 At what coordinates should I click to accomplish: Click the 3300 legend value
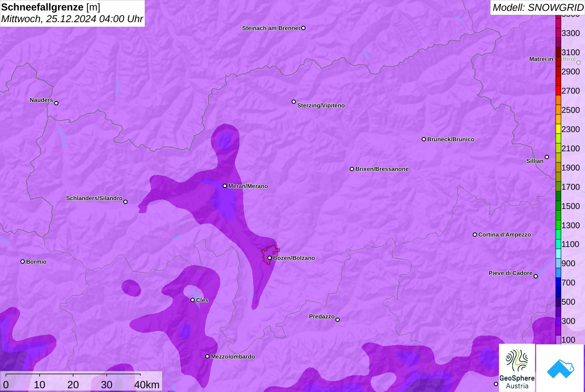(571, 33)
